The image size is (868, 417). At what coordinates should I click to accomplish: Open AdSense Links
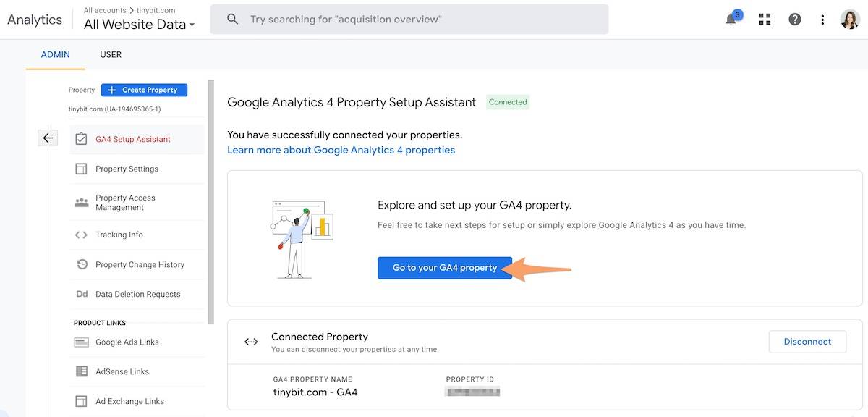(x=124, y=371)
